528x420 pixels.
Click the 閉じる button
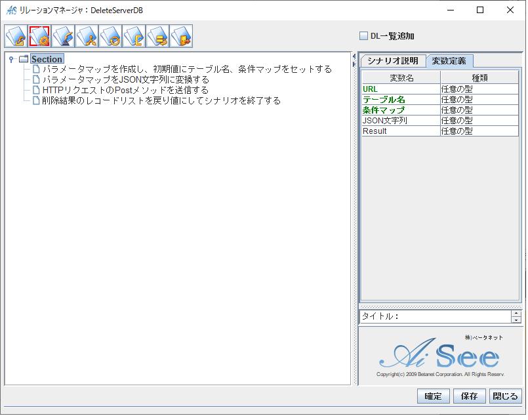505,396
